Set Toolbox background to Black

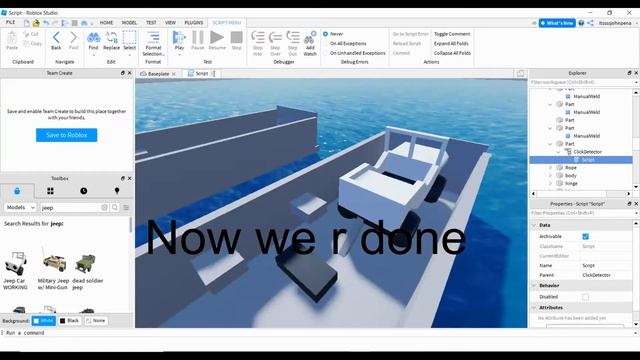69,321
